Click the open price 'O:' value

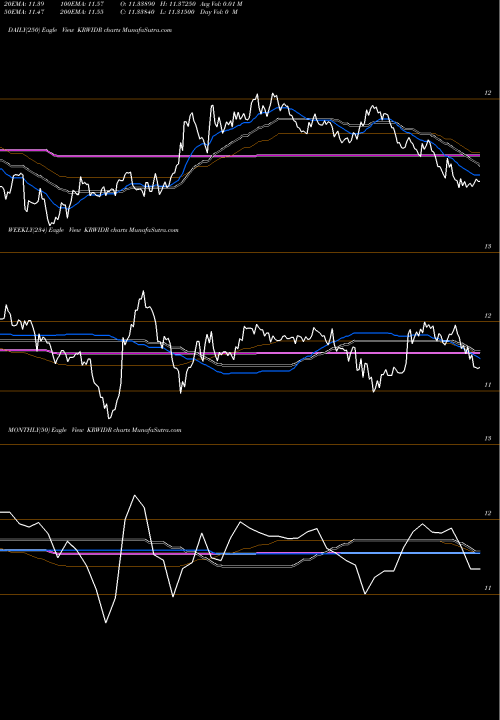click(137, 4)
